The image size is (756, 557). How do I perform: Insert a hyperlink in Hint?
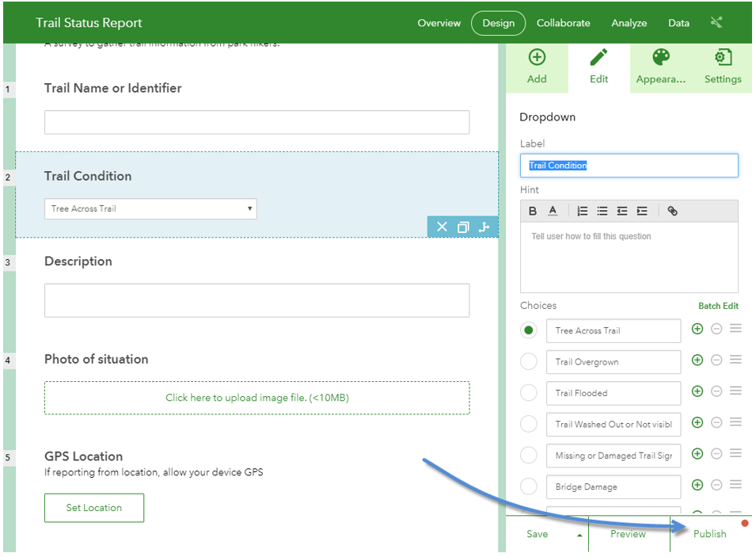[x=672, y=211]
